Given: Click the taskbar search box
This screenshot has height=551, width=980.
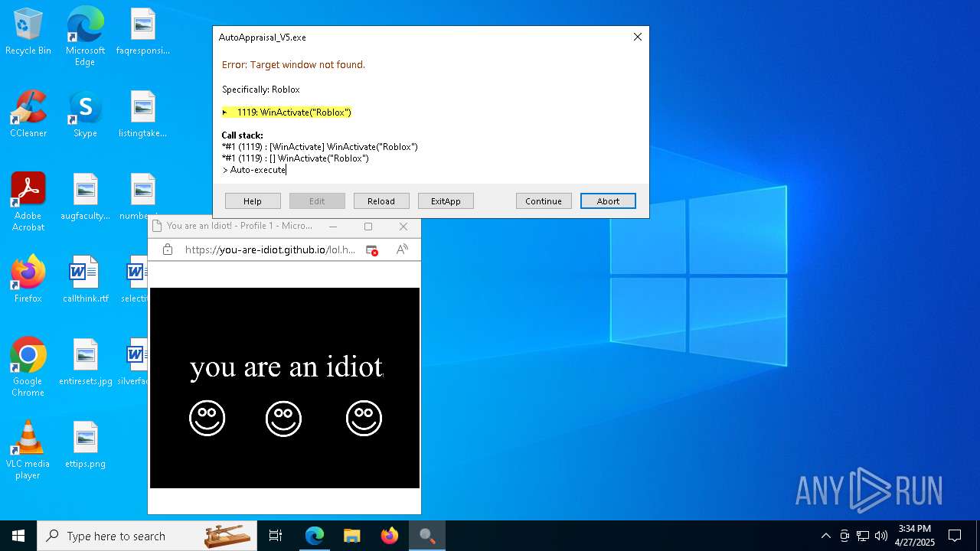Looking at the screenshot, I should click(147, 536).
